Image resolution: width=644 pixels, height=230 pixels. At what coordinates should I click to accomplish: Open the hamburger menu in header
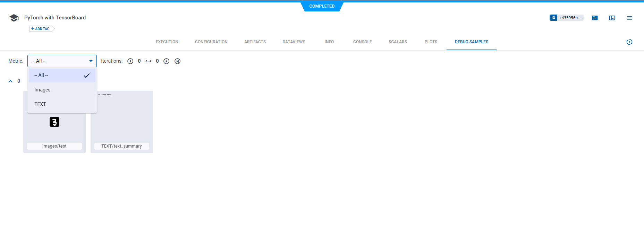point(629,18)
